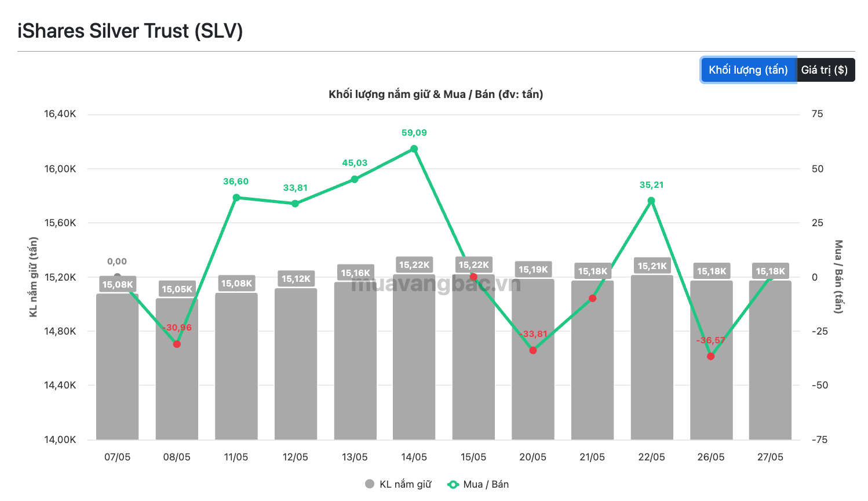This screenshot has height=501, width=868.
Task: Click the 33,81 green point on 12/05
Action: (x=296, y=204)
